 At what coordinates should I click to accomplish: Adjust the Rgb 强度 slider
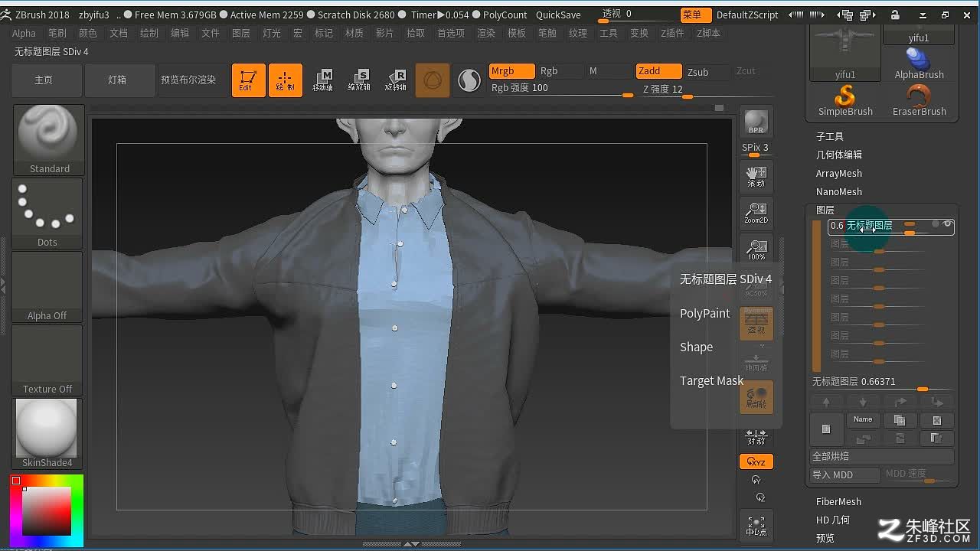[x=562, y=89]
